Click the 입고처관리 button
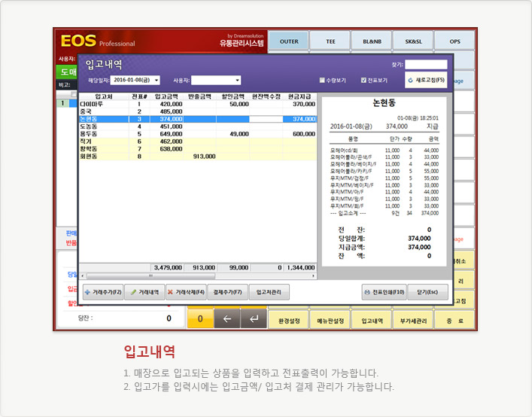Image resolution: width=532 pixels, height=417 pixels. pyautogui.click(x=269, y=292)
